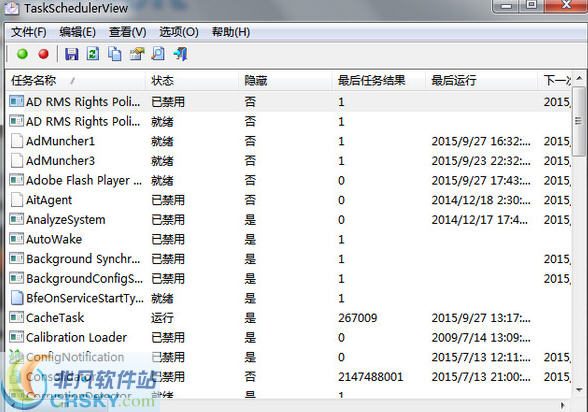
Task: Sort by 最后任务结果 column header
Action: coord(379,80)
